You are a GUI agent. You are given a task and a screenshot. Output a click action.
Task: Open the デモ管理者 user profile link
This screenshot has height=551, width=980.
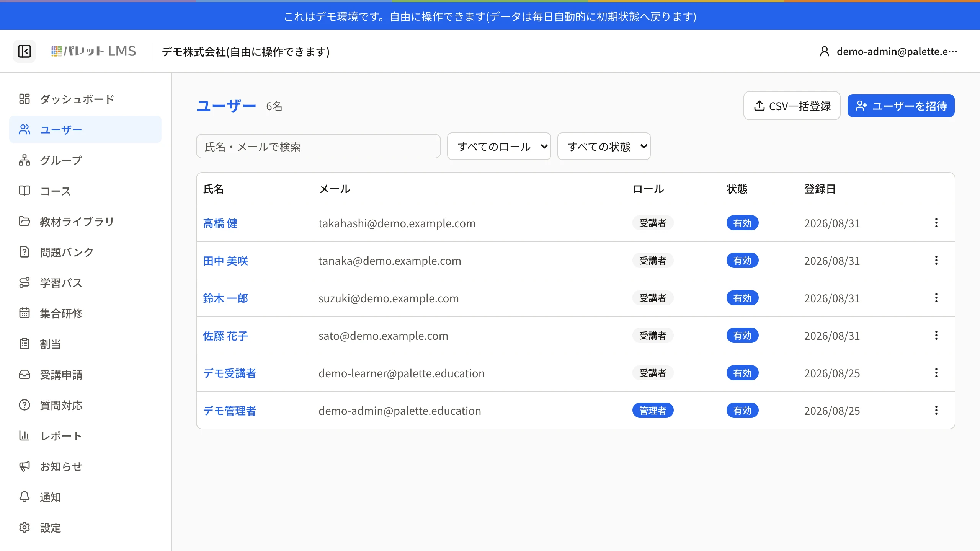(x=229, y=411)
